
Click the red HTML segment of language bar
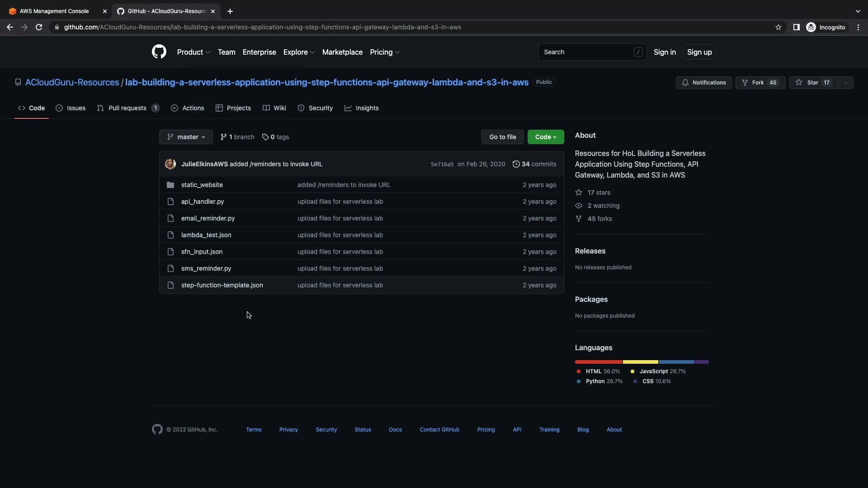click(599, 362)
